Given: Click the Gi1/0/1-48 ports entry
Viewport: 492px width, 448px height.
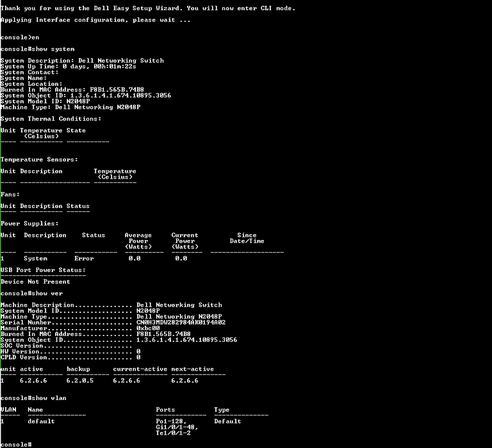Looking at the screenshot, I should click(177, 428).
